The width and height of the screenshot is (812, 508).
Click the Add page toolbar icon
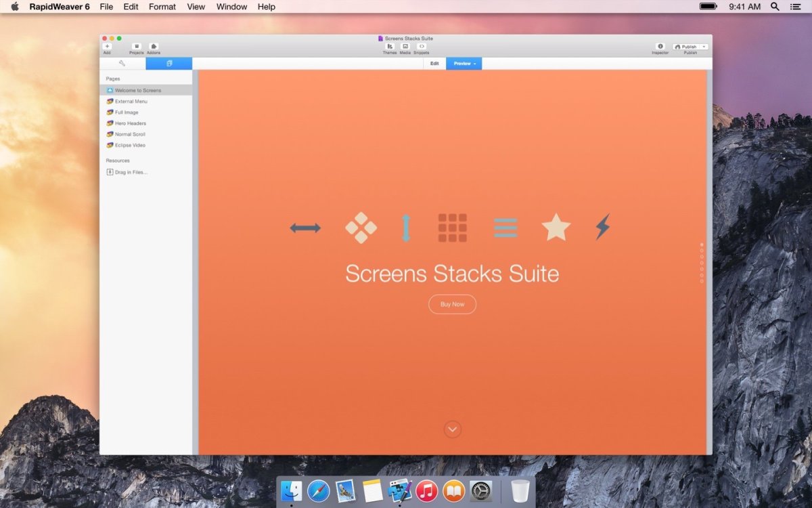tap(107, 46)
